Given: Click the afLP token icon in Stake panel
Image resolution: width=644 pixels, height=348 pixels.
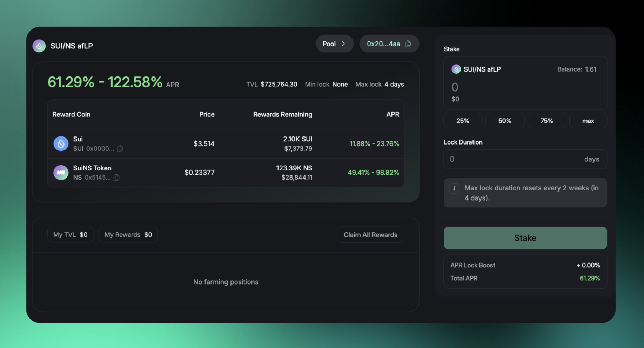Looking at the screenshot, I should pos(456,69).
